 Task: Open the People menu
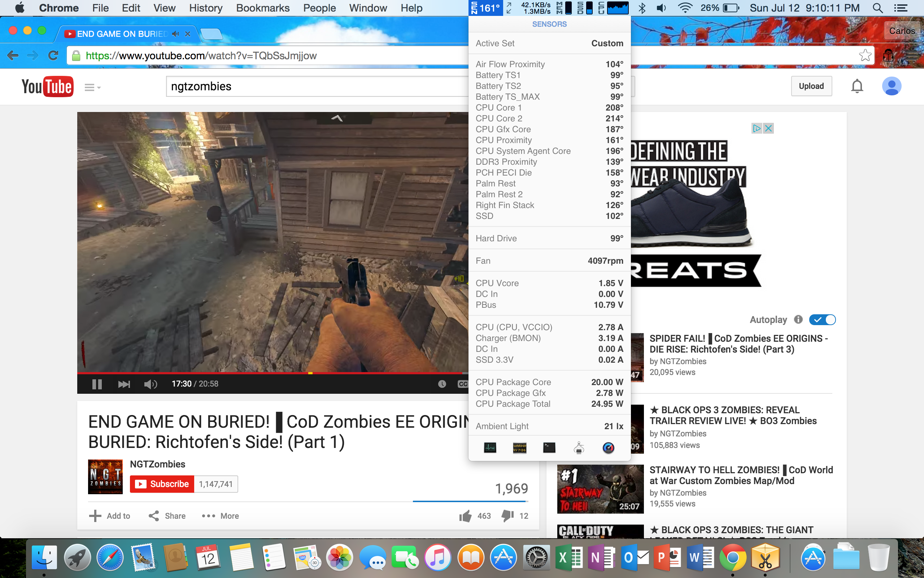click(319, 8)
